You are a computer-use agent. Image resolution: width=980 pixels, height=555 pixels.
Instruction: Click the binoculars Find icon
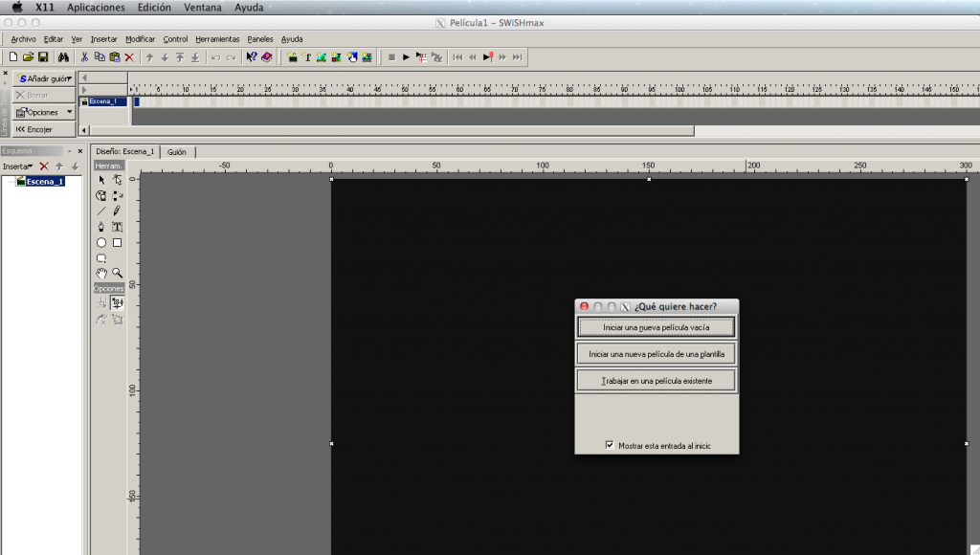[63, 56]
